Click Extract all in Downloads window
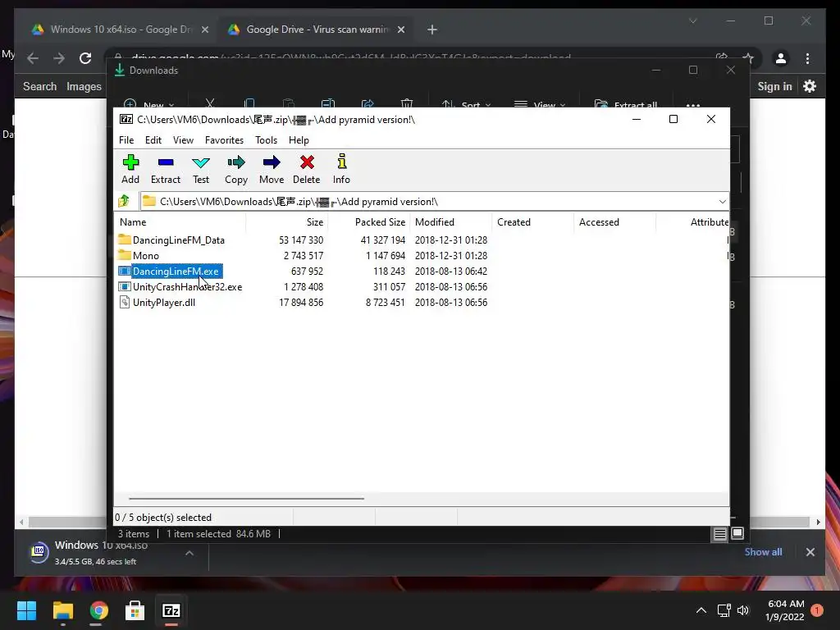The width and height of the screenshot is (840, 630). click(x=626, y=104)
